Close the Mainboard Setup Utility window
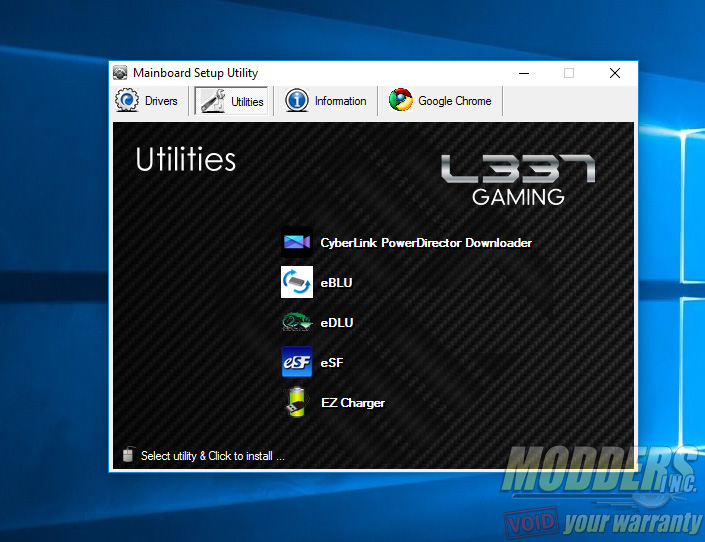Image resolution: width=705 pixels, height=542 pixels. point(615,73)
